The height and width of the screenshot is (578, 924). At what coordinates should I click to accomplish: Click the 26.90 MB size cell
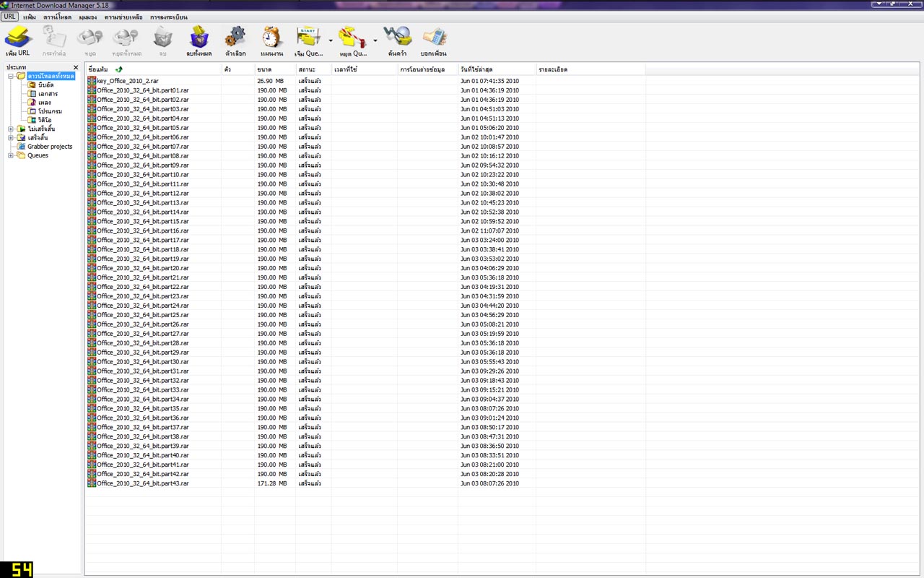point(271,81)
